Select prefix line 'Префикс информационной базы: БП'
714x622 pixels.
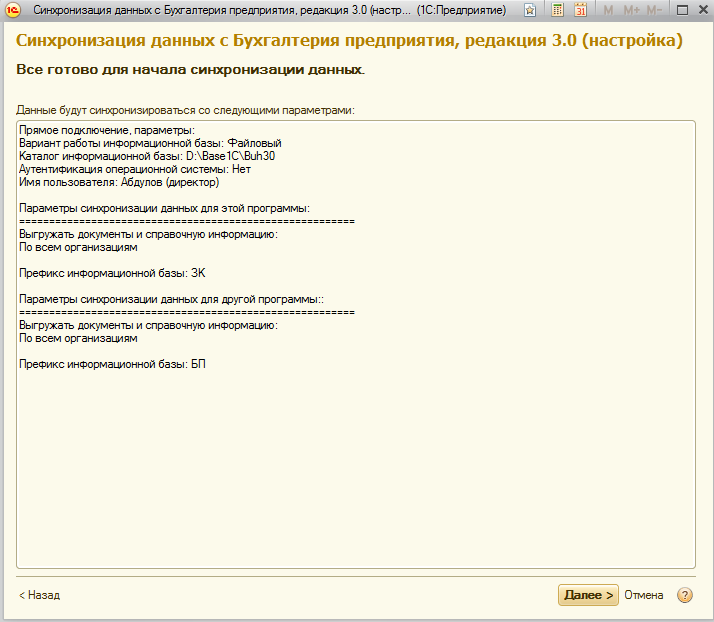(112, 364)
